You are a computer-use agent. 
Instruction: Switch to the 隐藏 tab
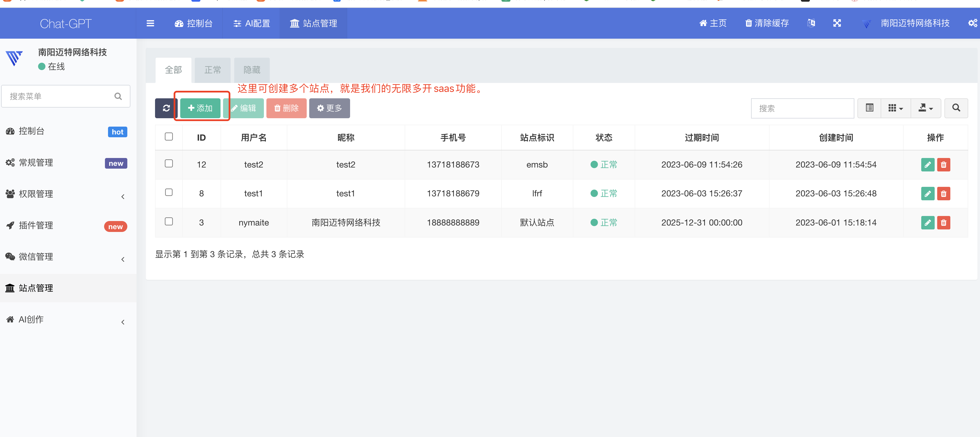click(x=252, y=70)
